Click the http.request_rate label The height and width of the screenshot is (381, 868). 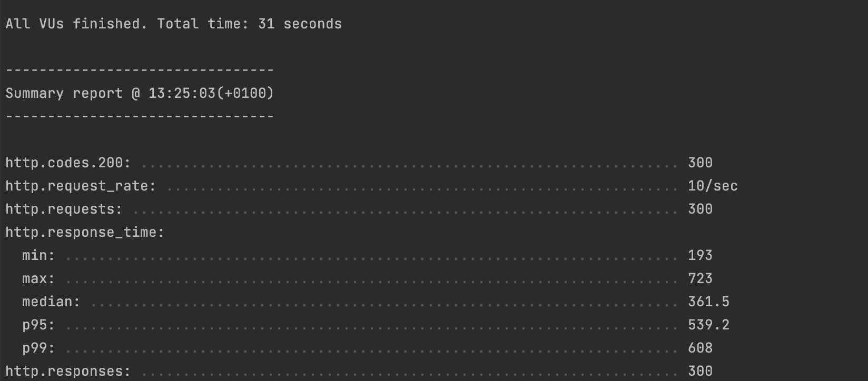[x=81, y=186]
